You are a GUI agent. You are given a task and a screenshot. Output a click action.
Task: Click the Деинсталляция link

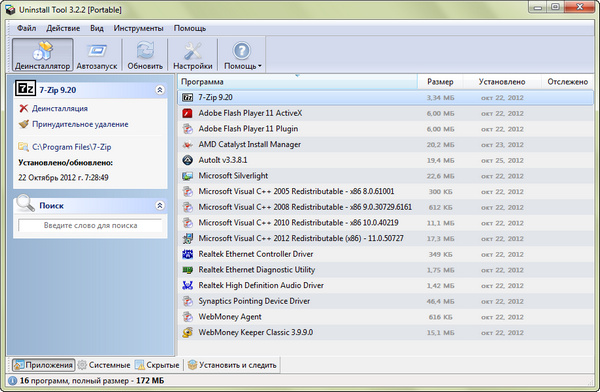pyautogui.click(x=60, y=108)
